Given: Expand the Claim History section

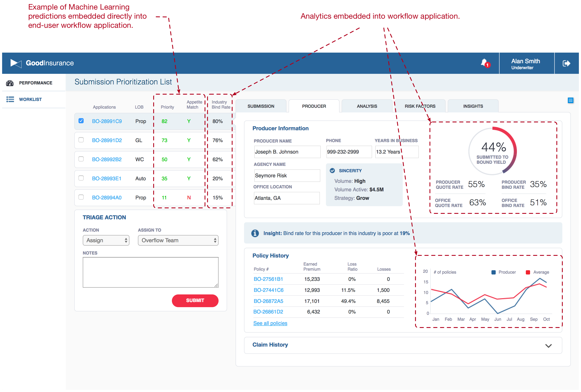Looking at the screenshot, I should pos(549,346).
